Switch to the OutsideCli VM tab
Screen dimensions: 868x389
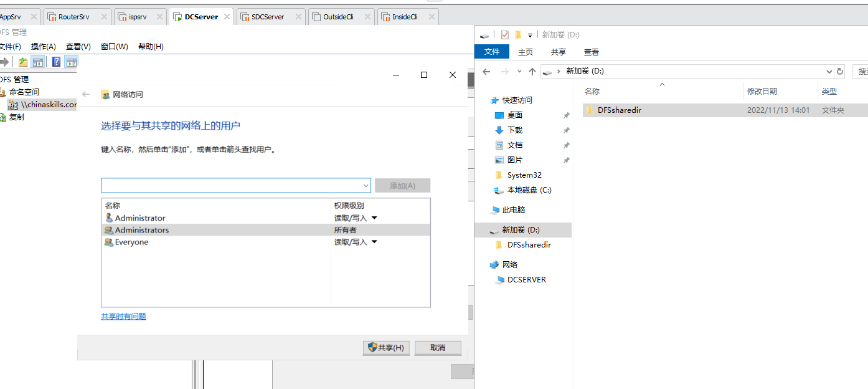coord(341,17)
